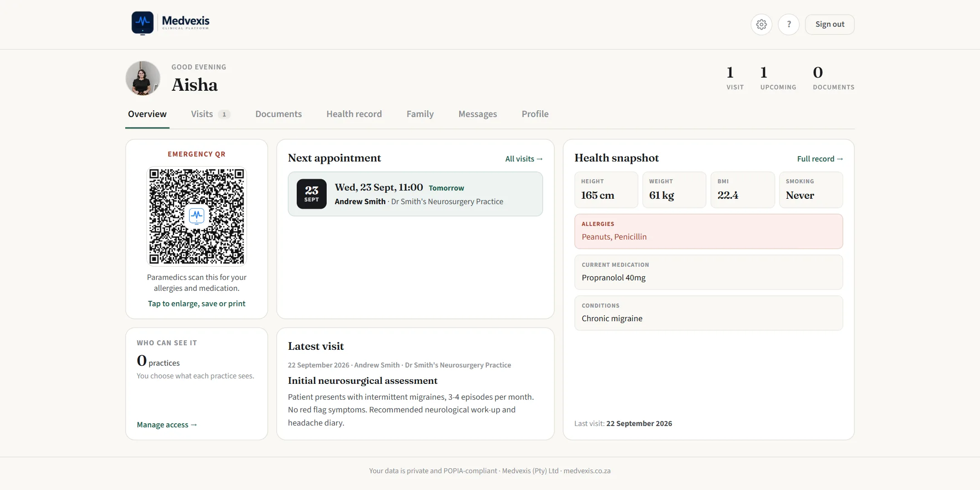The width and height of the screenshot is (980, 490).
Task: Open the Wed, 23 Sept appointment card
Action: [x=415, y=194]
